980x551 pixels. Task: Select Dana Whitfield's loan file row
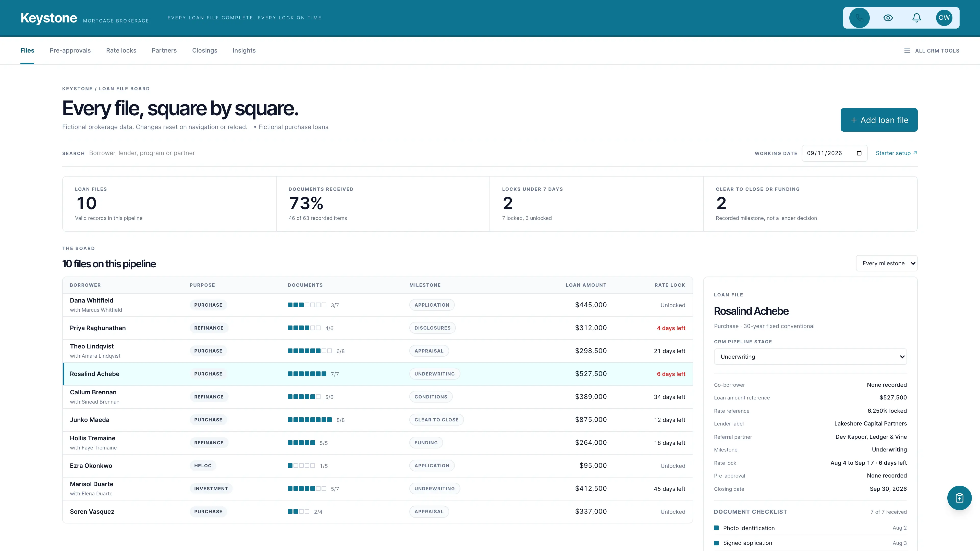(377, 305)
